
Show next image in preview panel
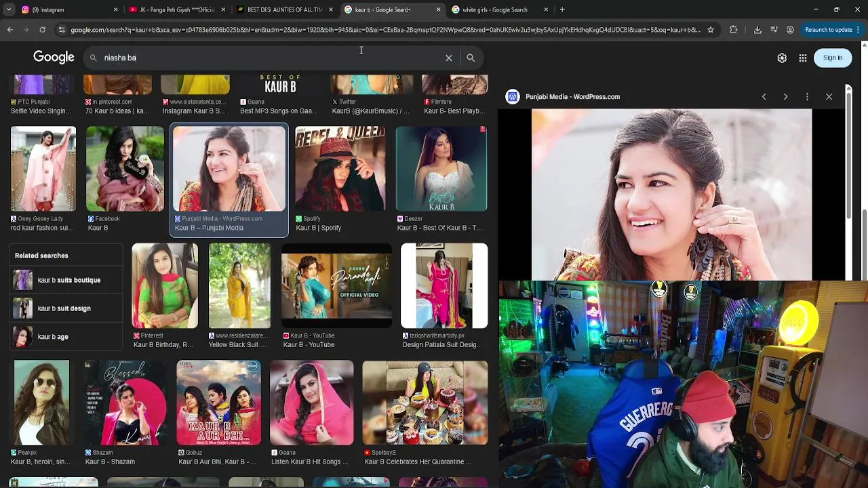(785, 97)
